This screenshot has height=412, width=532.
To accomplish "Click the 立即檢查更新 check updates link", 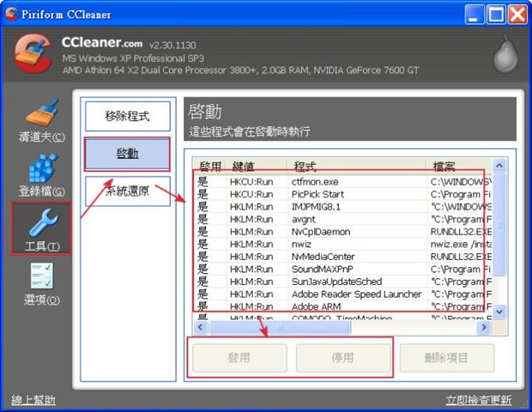I will click(x=479, y=400).
